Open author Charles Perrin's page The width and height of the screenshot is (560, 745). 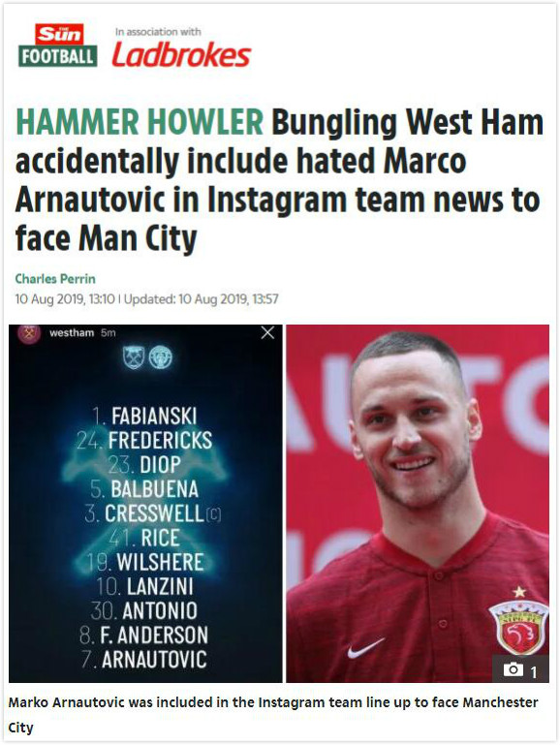[x=55, y=278]
